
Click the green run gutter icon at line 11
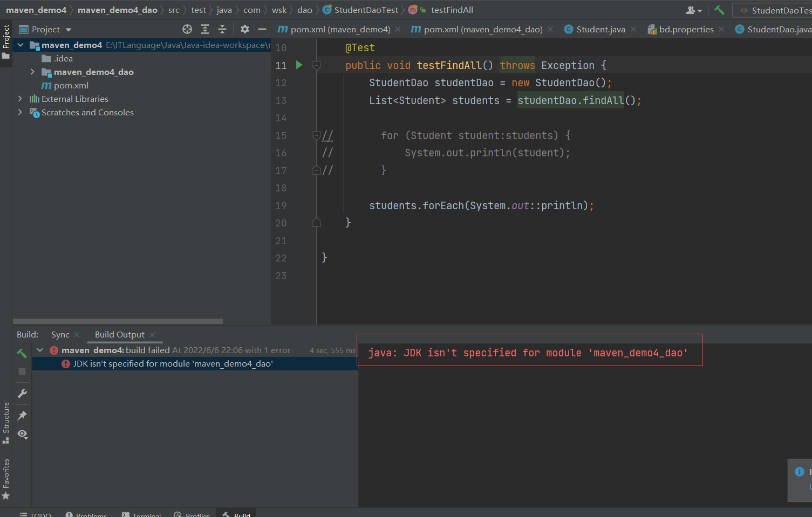tap(299, 65)
